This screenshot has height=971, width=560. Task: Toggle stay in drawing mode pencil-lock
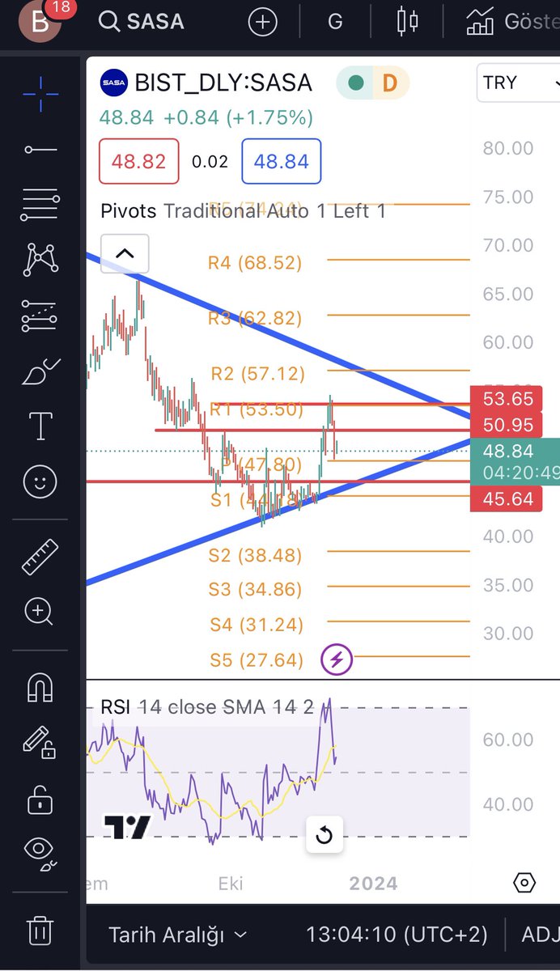[x=40, y=743]
